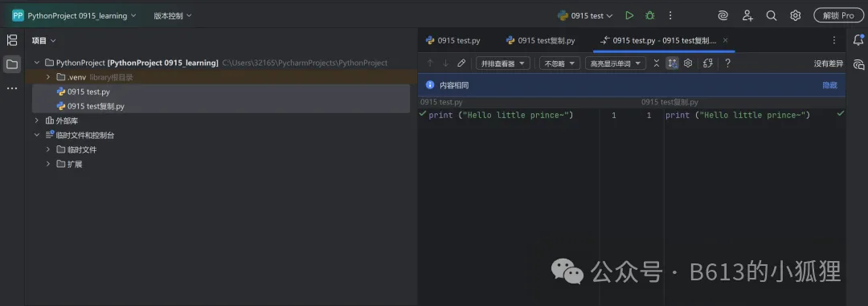Open the AI assistant spiral icon
868x306 pixels.
tap(723, 15)
